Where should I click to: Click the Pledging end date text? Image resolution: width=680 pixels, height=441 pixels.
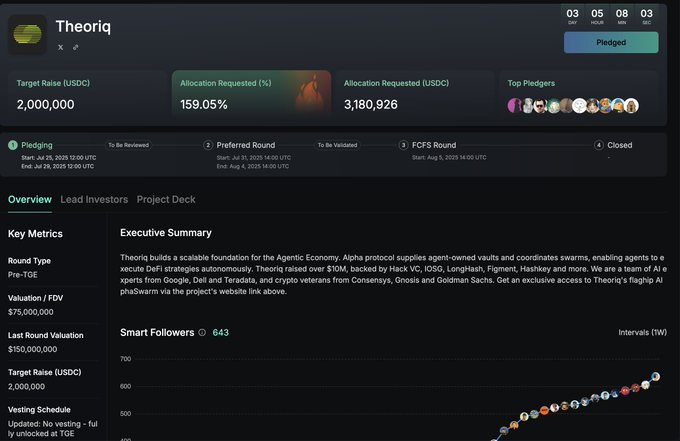tap(57, 166)
